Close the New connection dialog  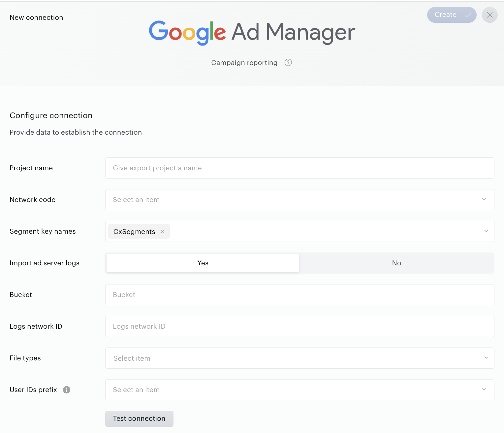(x=490, y=15)
